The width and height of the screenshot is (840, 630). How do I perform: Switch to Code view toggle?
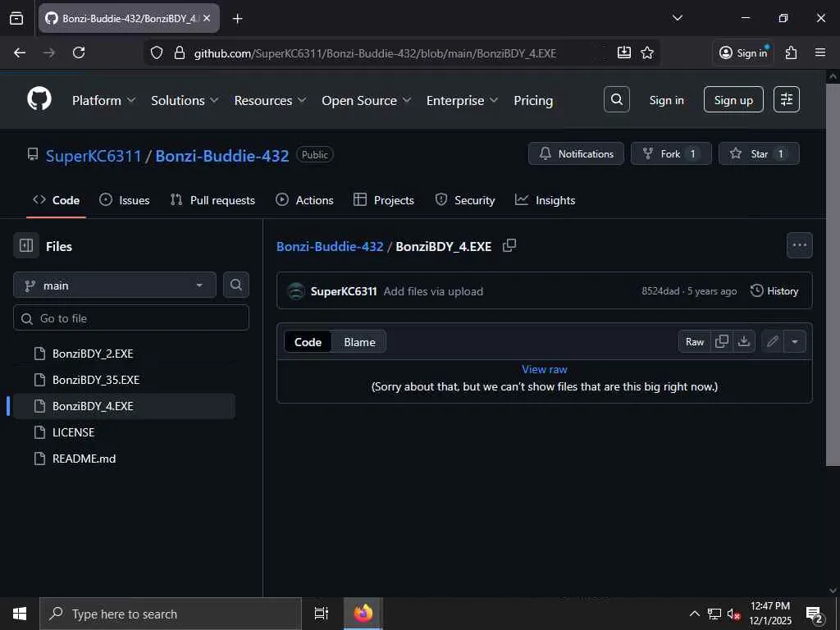coord(308,342)
